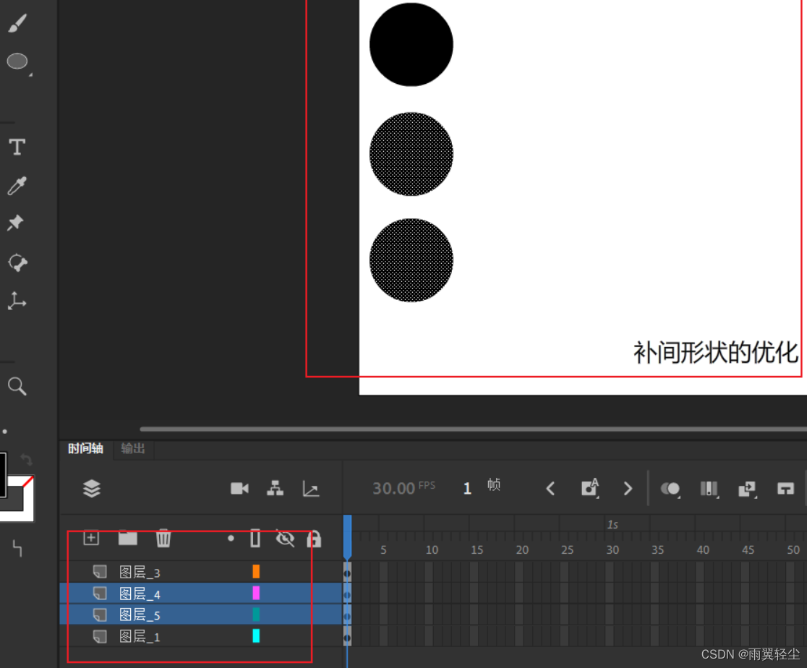
Task: Select the Text tool
Action: 17,147
